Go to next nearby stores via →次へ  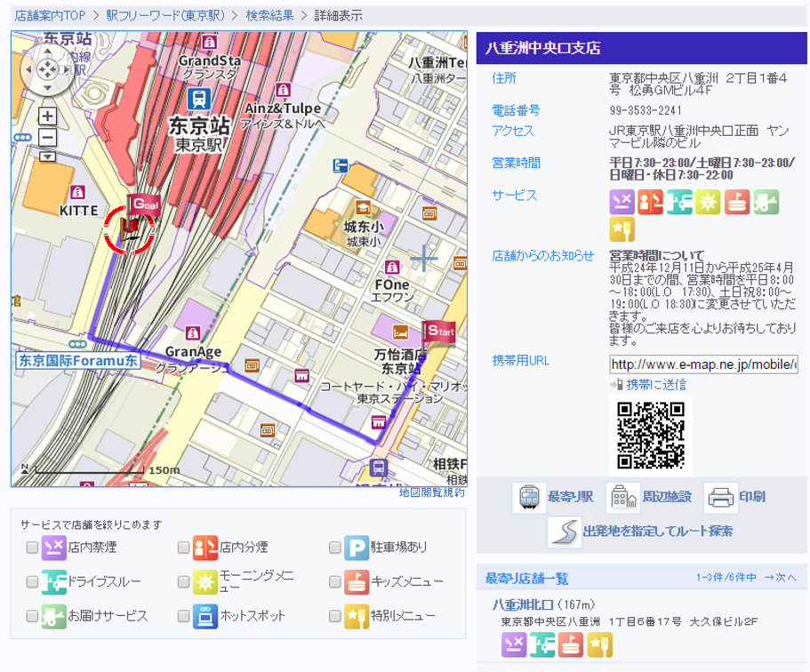pos(780,578)
